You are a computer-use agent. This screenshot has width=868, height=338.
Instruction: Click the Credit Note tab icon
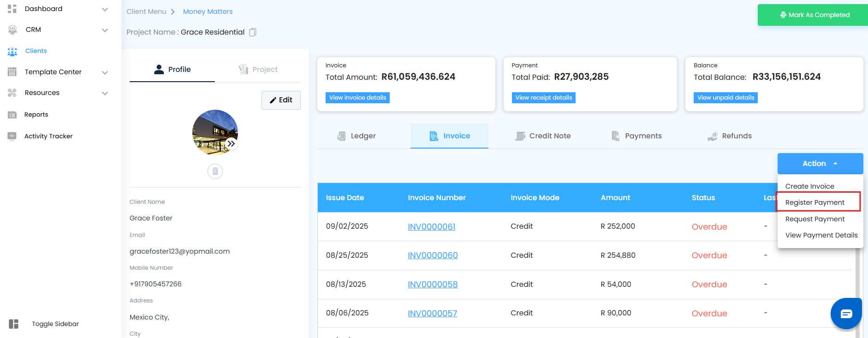click(x=520, y=136)
